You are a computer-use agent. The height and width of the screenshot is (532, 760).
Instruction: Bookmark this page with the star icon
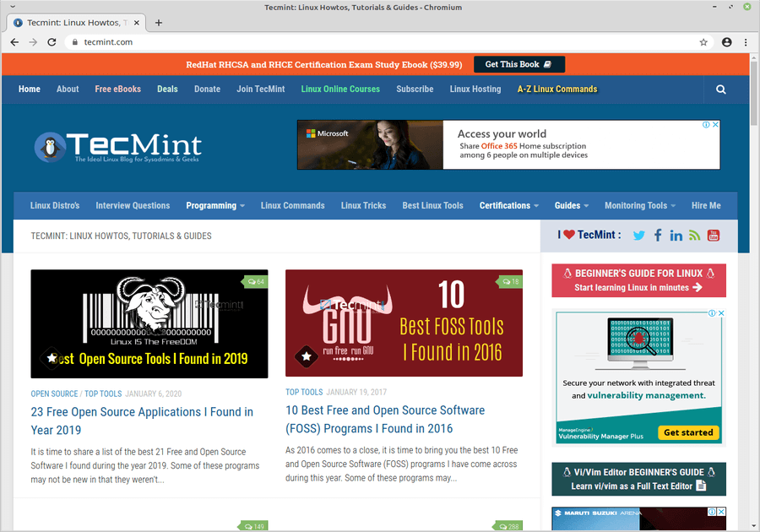703,42
